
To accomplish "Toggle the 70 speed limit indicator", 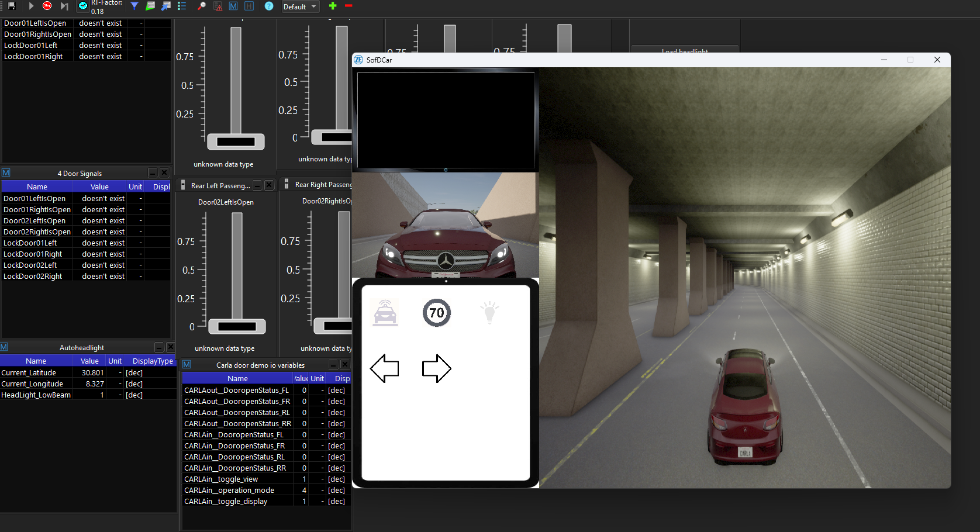I will pos(437,313).
